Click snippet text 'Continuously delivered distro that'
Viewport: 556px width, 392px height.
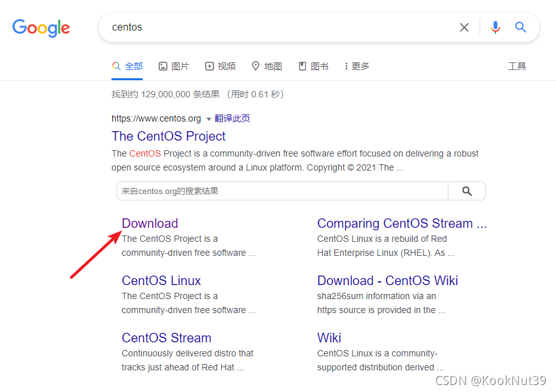click(188, 353)
